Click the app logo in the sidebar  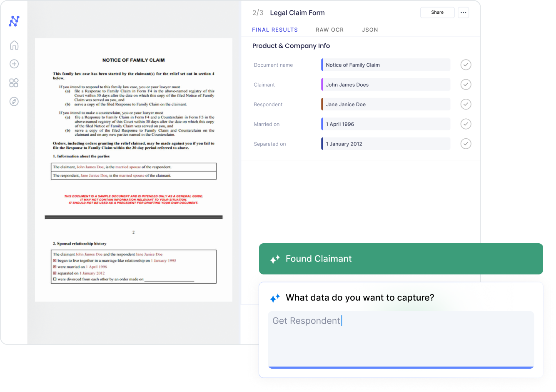tap(14, 21)
